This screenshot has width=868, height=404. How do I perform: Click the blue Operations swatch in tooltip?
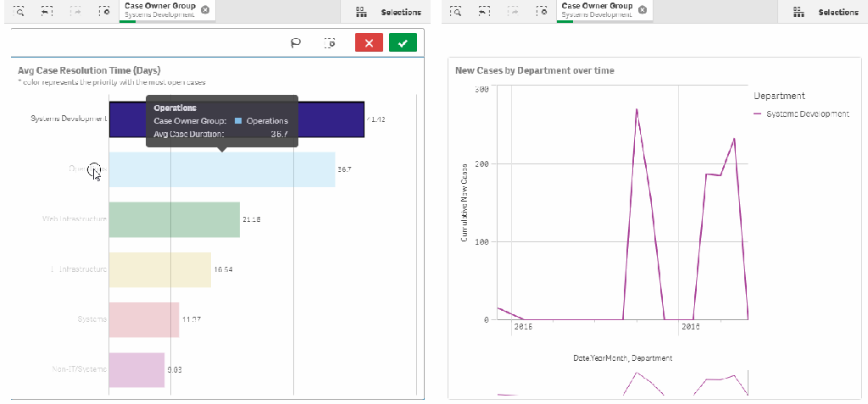pos(238,120)
